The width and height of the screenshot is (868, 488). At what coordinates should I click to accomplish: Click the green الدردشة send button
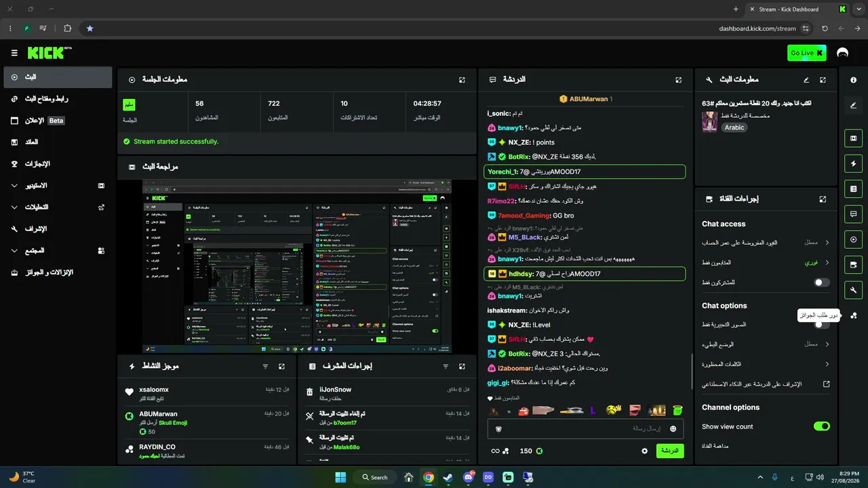coord(670,451)
